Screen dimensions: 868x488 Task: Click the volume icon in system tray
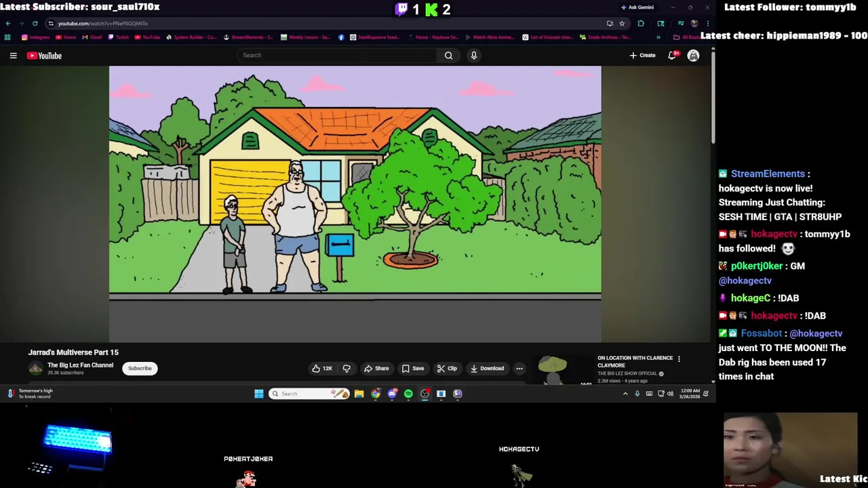pos(670,394)
